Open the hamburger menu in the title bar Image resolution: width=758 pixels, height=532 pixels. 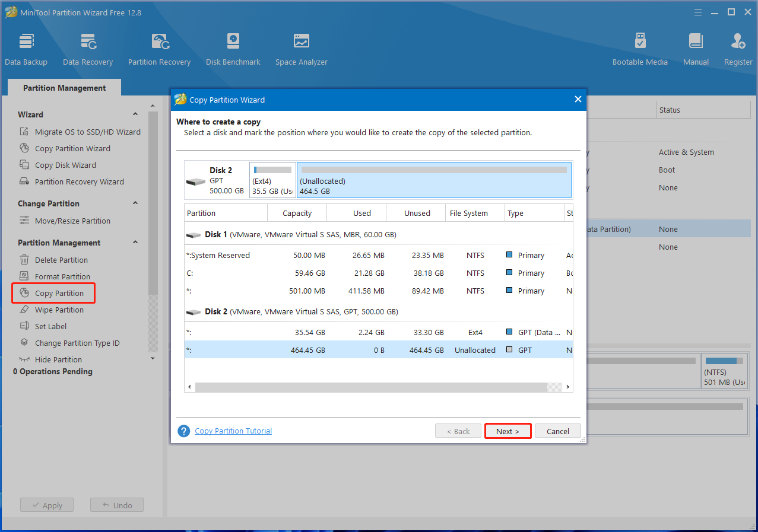pos(699,12)
